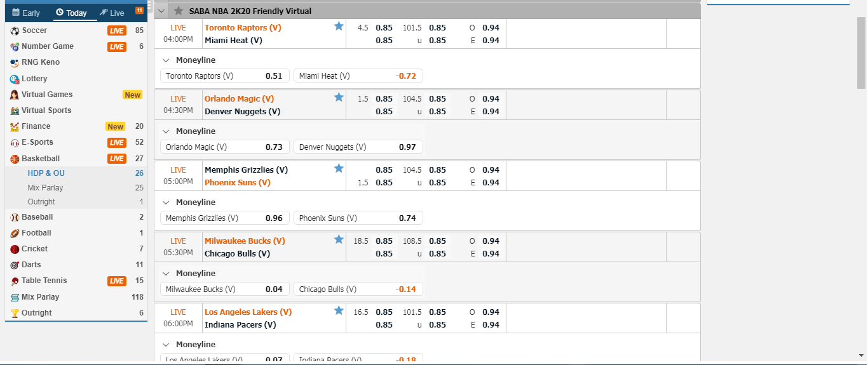Click the Soccer ball sport icon
The image size is (868, 365).
tap(15, 30)
